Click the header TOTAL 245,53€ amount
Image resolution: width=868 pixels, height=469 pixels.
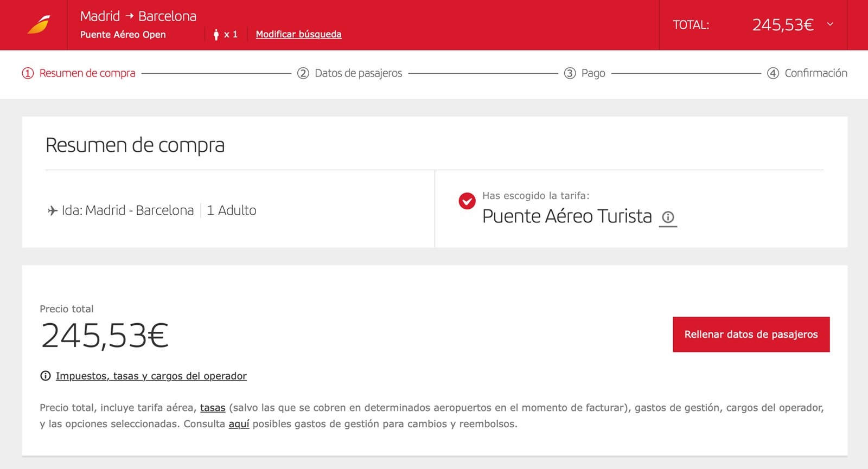click(x=783, y=25)
